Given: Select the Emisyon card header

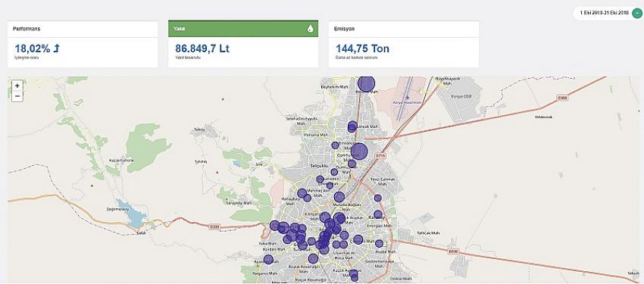Looking at the screenshot, I should pyautogui.click(x=404, y=29).
